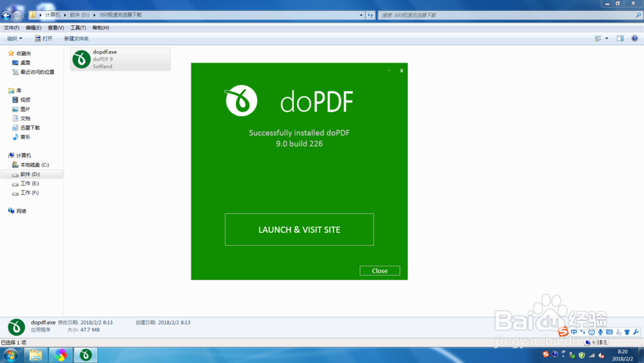
Task: Go forward in Explorer navigation
Action: (x=17, y=15)
